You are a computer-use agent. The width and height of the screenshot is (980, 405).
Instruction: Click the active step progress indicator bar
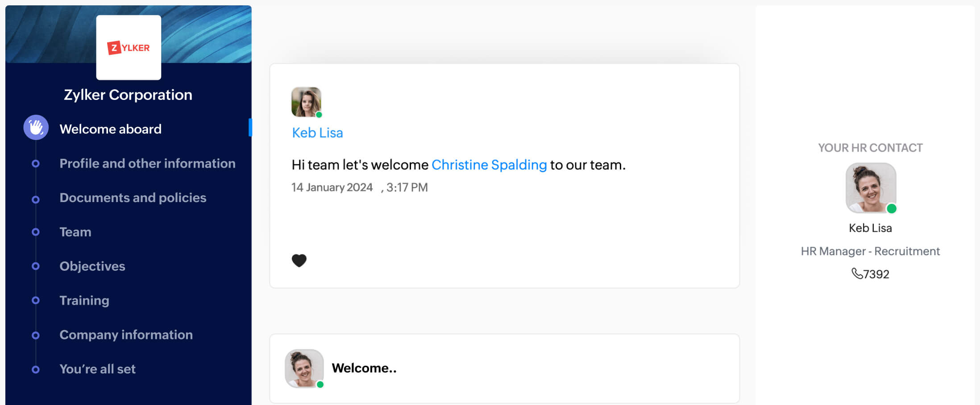(x=251, y=127)
